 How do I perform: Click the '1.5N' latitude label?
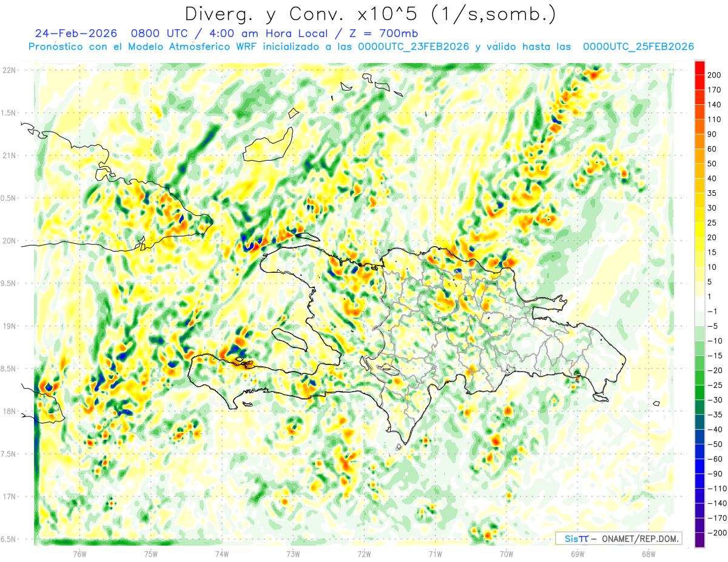click(x=8, y=113)
